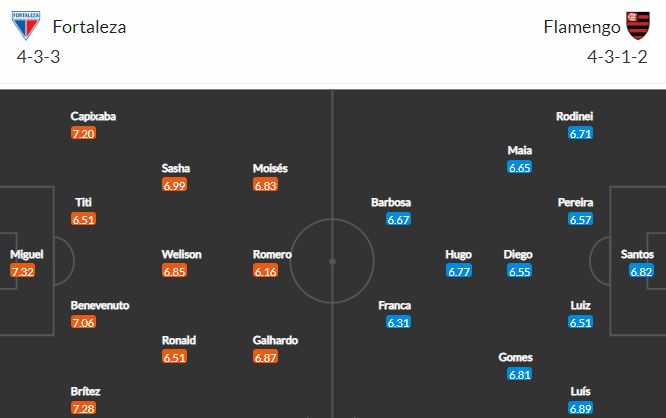Click the Fortaleza club crest icon
Image resolution: width=666 pixels, height=418 pixels.
[26, 25]
